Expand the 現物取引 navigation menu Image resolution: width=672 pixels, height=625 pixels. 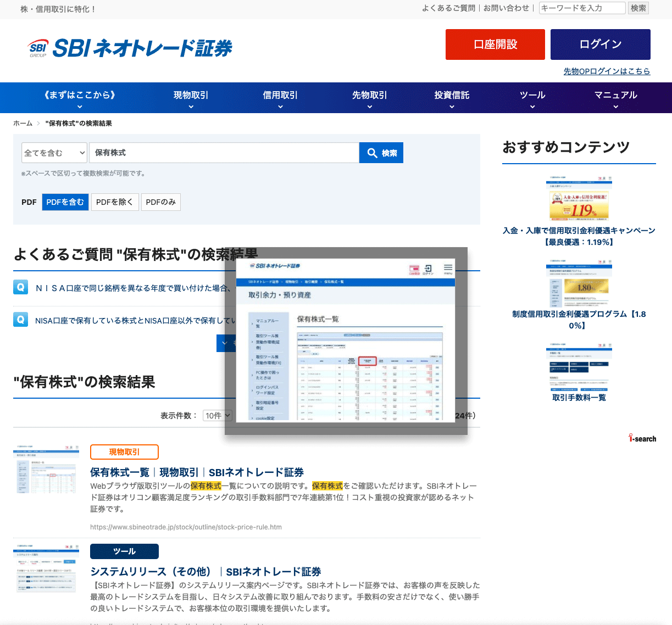[191, 98]
